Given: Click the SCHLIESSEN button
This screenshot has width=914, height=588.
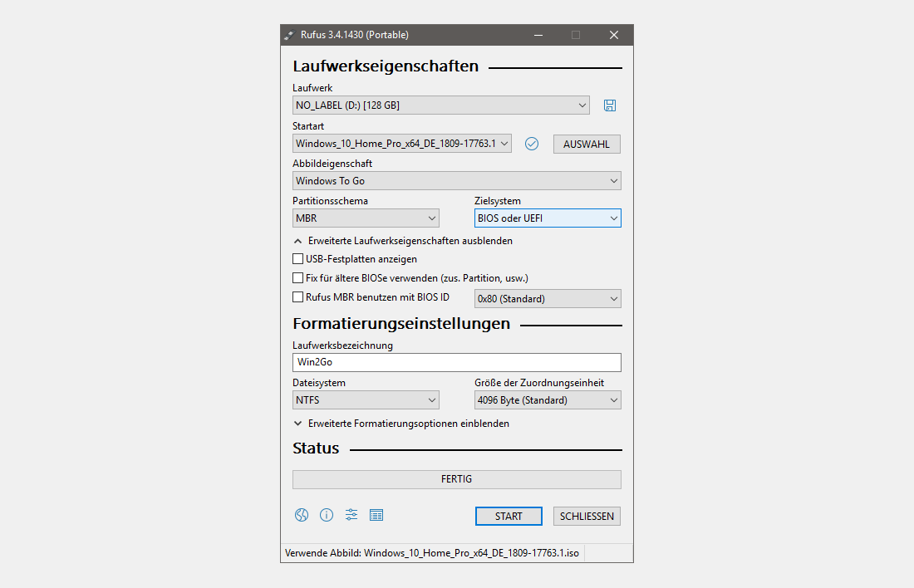Looking at the screenshot, I should (x=587, y=517).
